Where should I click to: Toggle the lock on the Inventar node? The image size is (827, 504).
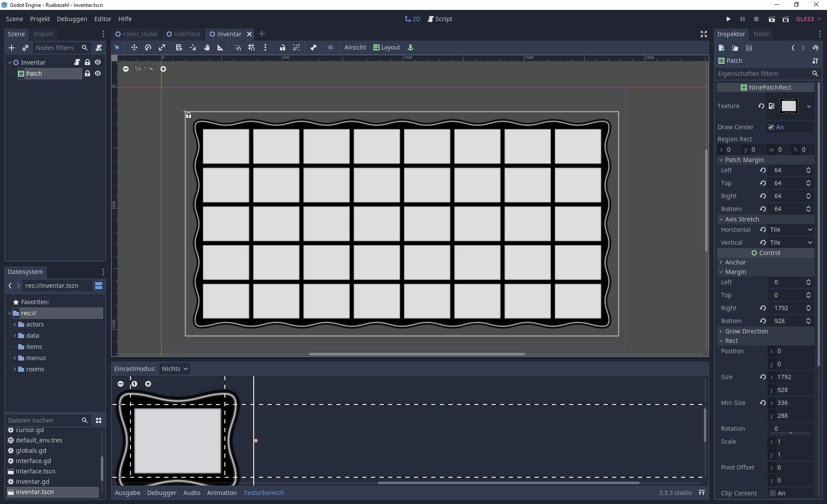[x=87, y=62]
